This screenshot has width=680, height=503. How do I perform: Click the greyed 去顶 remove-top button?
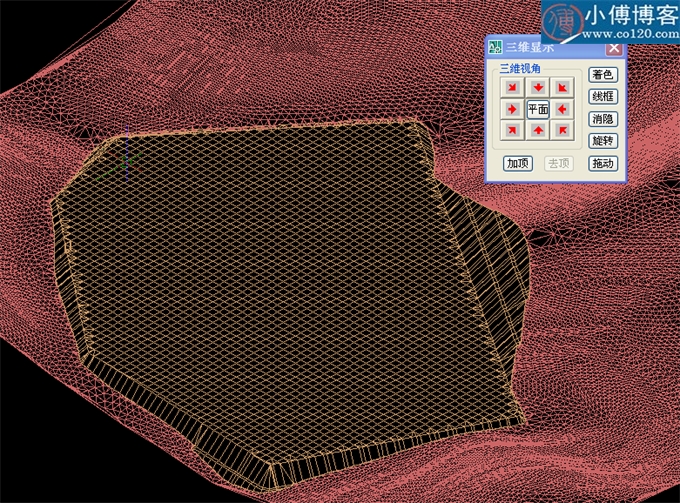559,163
